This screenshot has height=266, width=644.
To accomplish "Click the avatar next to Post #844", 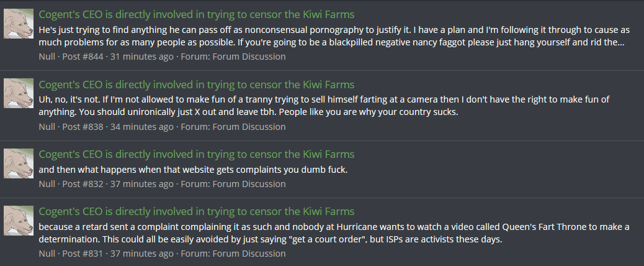I will tap(19, 24).
